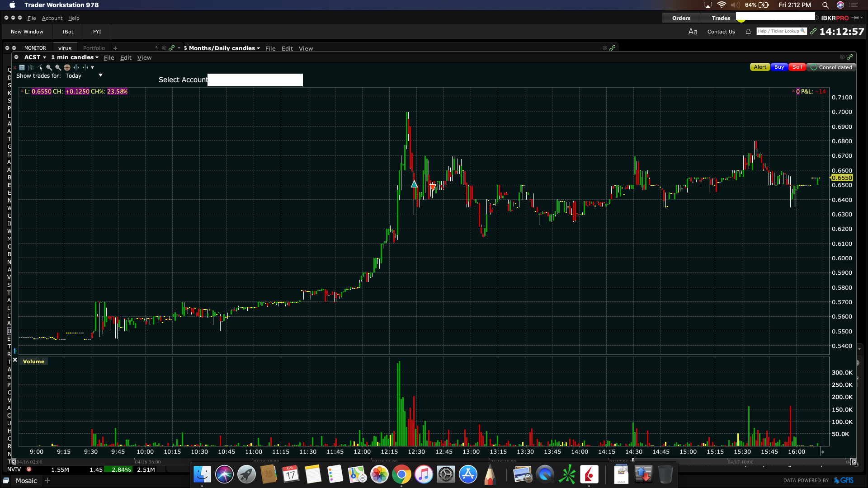Click the font size Aa icon
868x488 pixels.
pyautogui.click(x=693, y=32)
